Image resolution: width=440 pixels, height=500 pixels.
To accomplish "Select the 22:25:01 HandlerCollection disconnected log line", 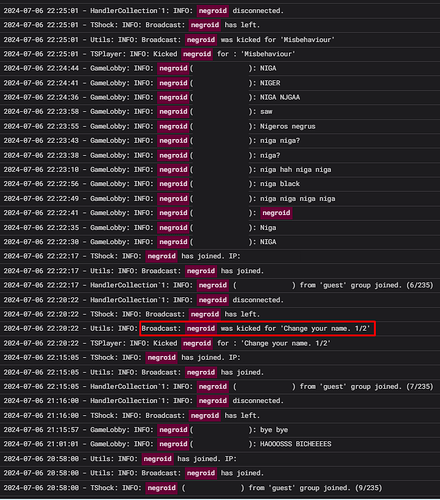I will (x=220, y=11).
